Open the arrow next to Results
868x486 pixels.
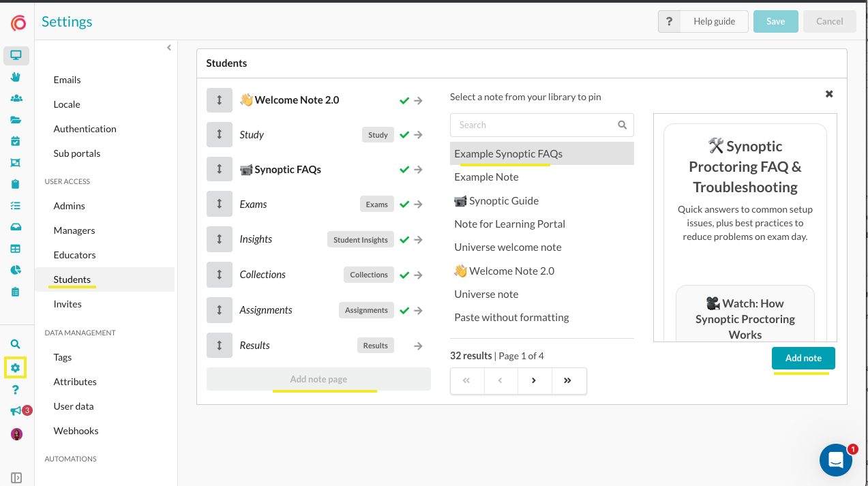point(418,346)
